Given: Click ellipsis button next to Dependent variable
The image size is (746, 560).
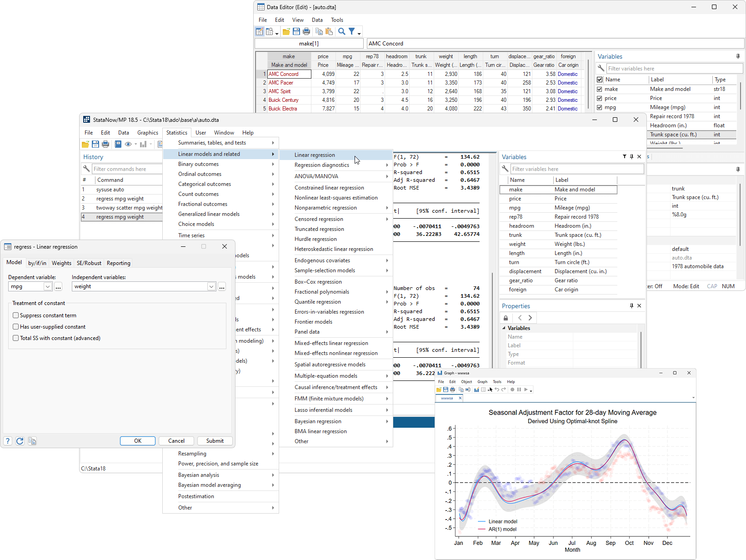Looking at the screenshot, I should [x=58, y=286].
